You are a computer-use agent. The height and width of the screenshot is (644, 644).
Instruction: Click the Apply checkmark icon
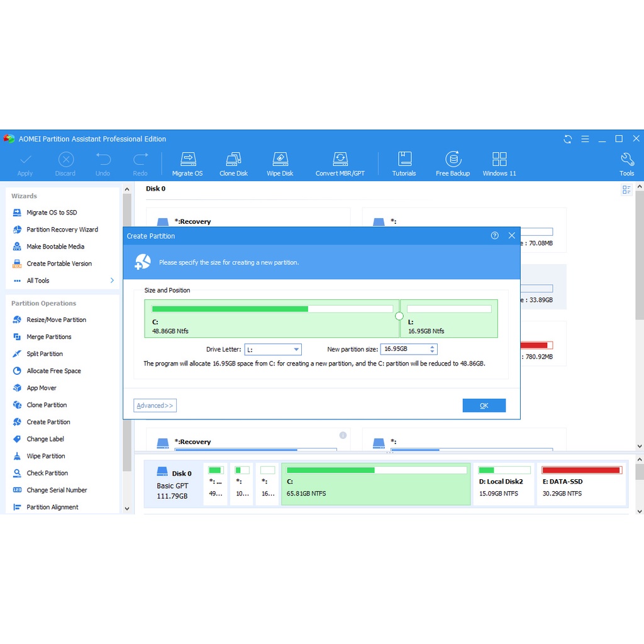pos(25,164)
